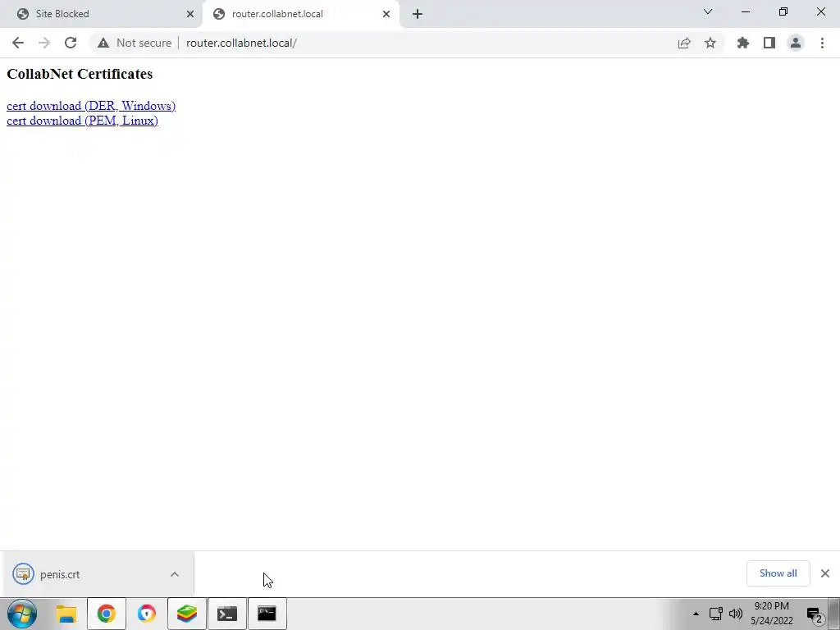Launch BlueStacks from the taskbar
The width and height of the screenshot is (840, 630).
[x=187, y=614]
